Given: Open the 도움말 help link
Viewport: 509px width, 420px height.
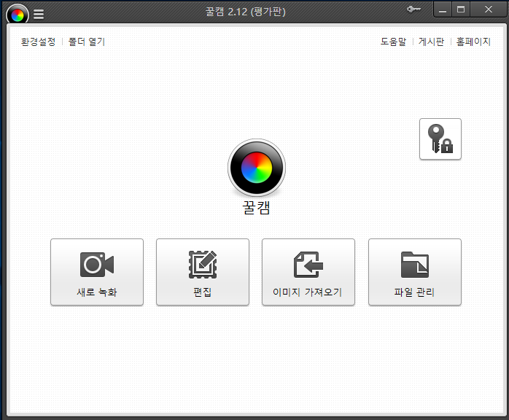Looking at the screenshot, I should (394, 42).
